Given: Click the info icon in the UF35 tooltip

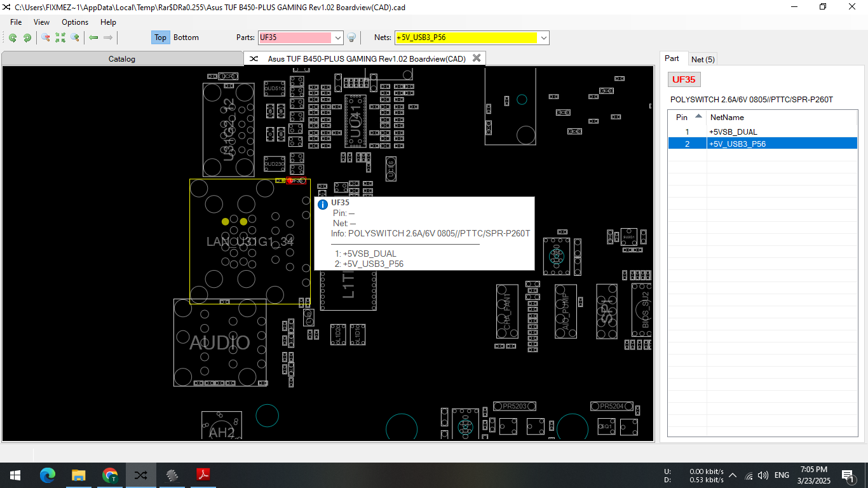Looking at the screenshot, I should [x=323, y=205].
